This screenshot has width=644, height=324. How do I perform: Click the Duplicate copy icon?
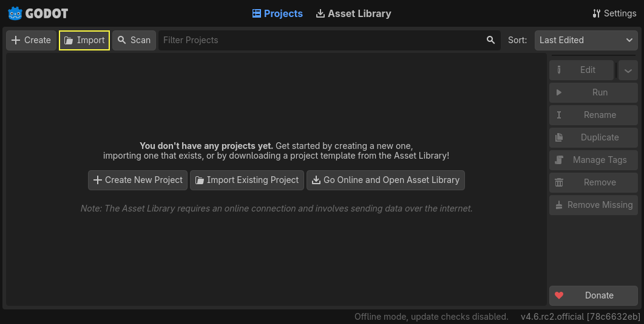(x=559, y=137)
